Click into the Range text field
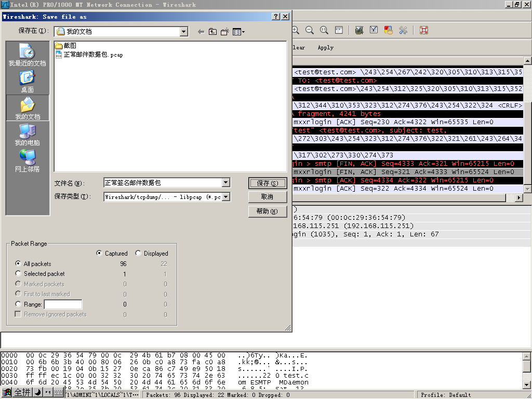The width and height of the screenshot is (532, 399). point(63,304)
